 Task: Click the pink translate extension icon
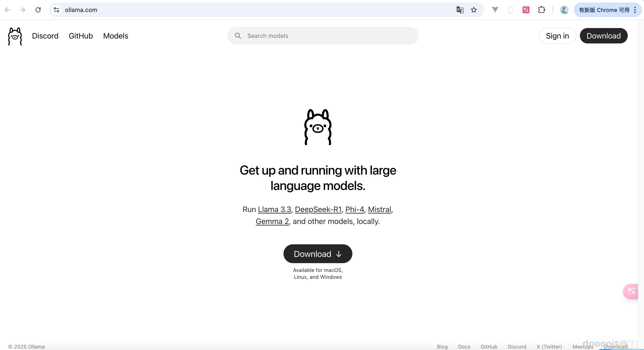[x=526, y=10]
